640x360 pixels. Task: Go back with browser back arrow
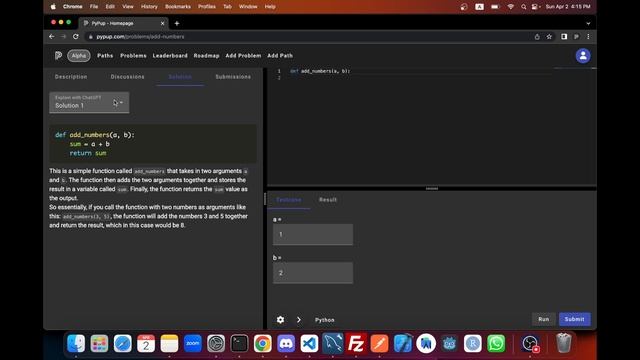tap(51, 36)
